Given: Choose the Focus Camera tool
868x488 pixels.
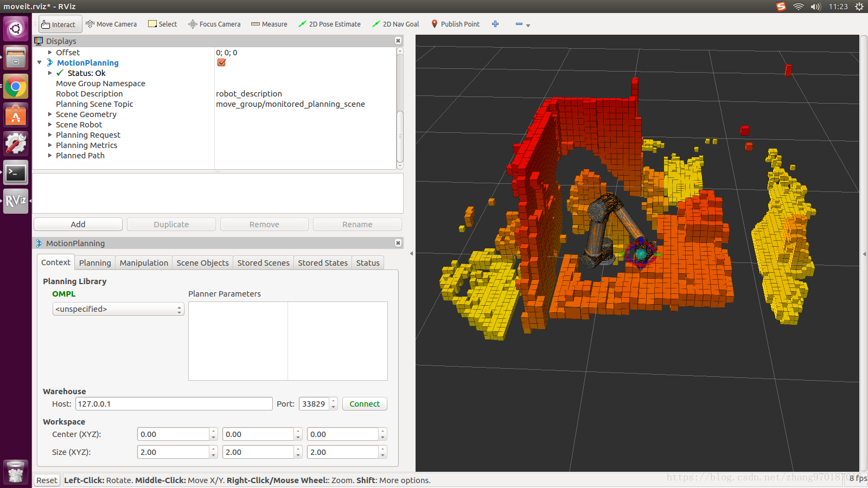Looking at the screenshot, I should click(214, 24).
